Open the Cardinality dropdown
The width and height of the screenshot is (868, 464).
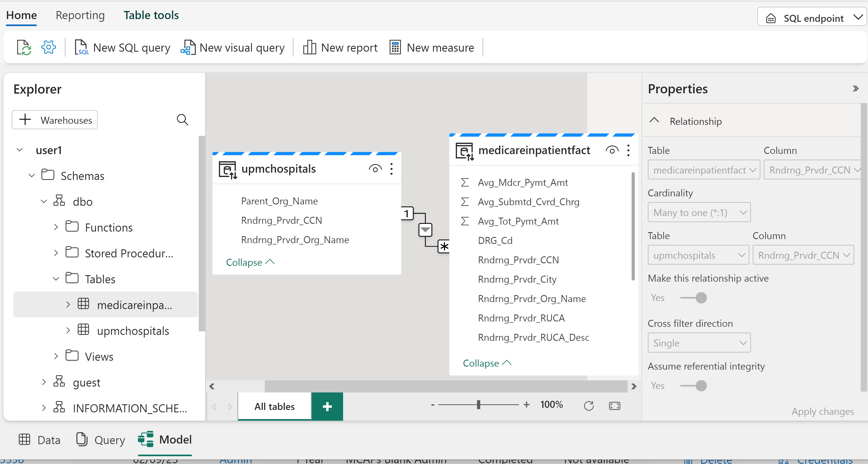point(699,212)
